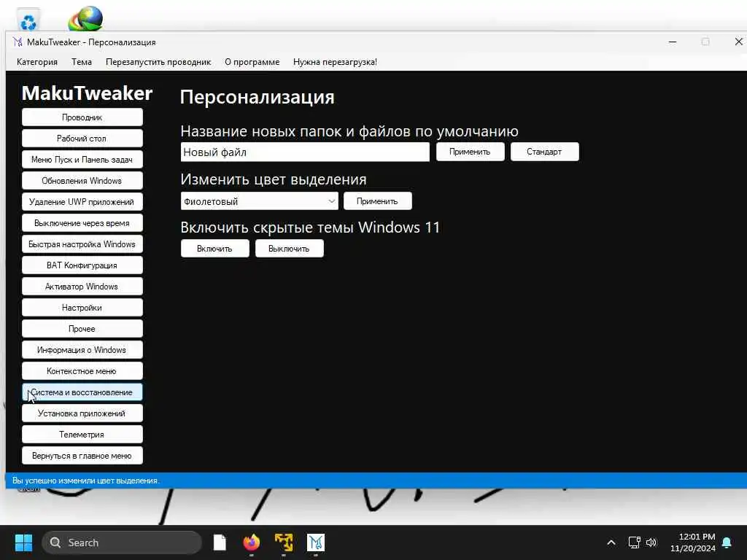Open the volume tray icon
Screen dimensions: 747x560
pos(651,542)
